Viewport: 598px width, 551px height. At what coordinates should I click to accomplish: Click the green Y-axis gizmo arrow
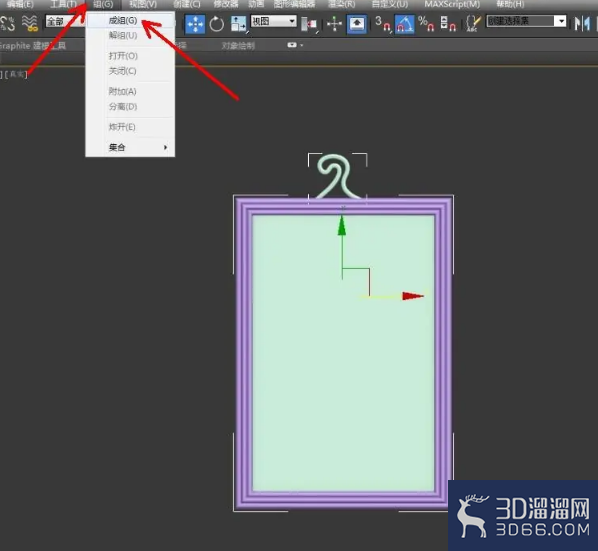coord(342,227)
